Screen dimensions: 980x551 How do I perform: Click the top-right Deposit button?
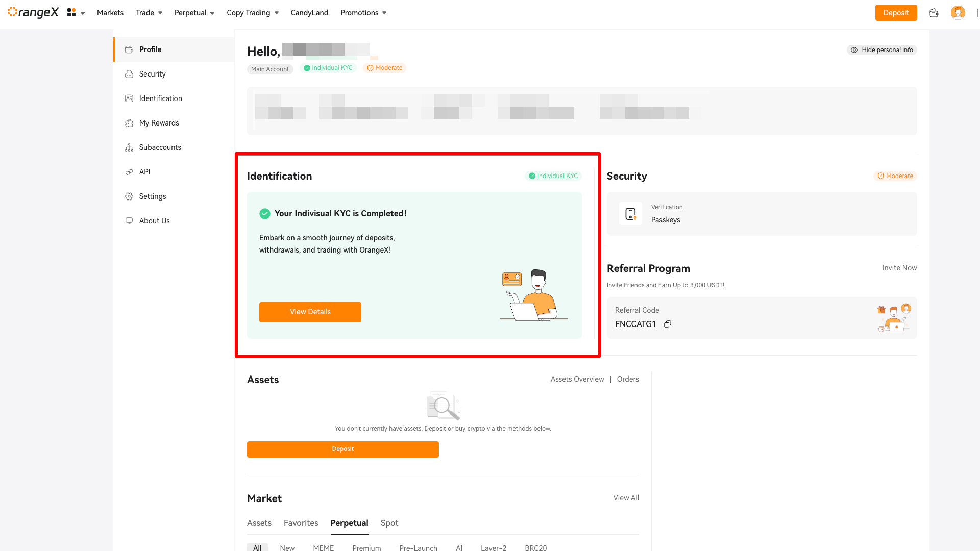pos(896,13)
